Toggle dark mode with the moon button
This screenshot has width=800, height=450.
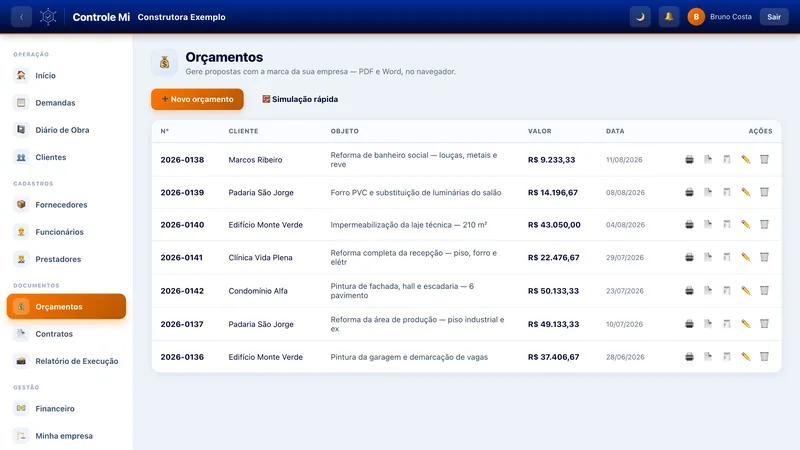tap(640, 17)
